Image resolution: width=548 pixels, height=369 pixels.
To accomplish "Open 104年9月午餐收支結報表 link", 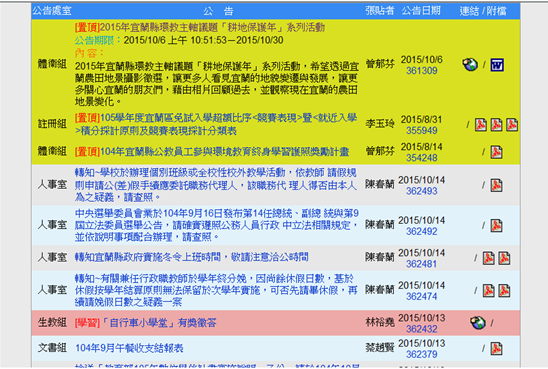I will coord(129,348).
